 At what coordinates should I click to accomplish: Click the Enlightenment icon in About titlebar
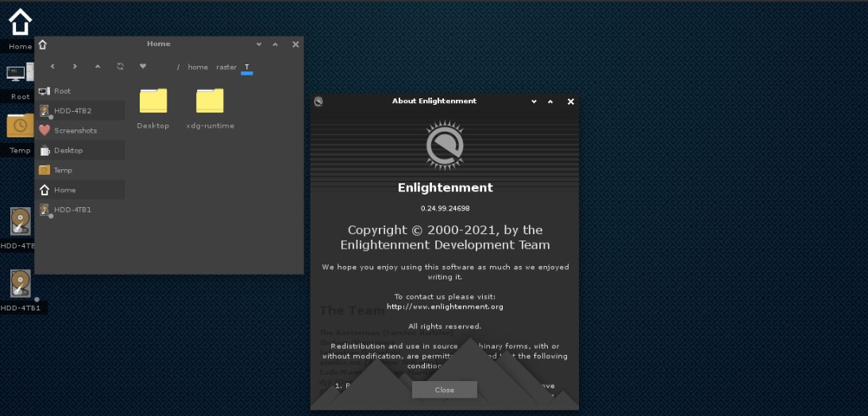318,102
